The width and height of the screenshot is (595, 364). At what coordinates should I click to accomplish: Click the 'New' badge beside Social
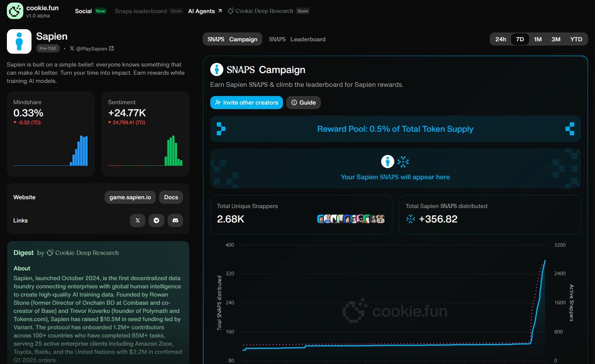(x=101, y=11)
